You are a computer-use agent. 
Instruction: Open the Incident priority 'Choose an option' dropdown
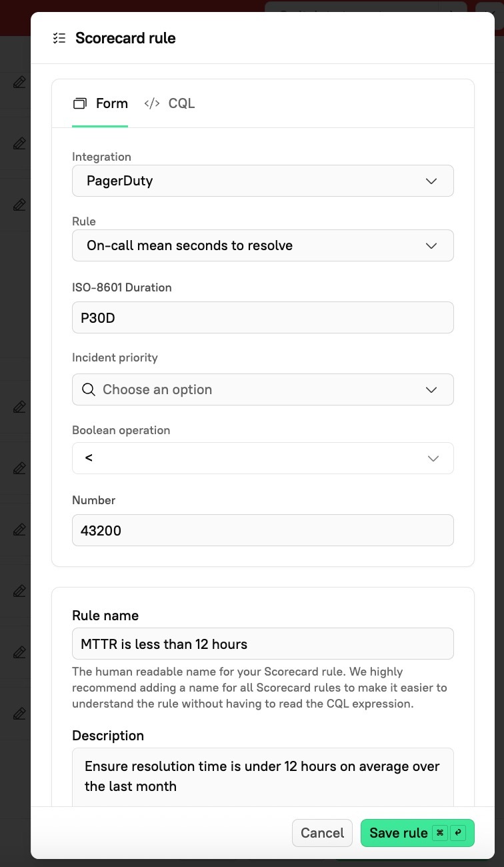[x=263, y=389]
